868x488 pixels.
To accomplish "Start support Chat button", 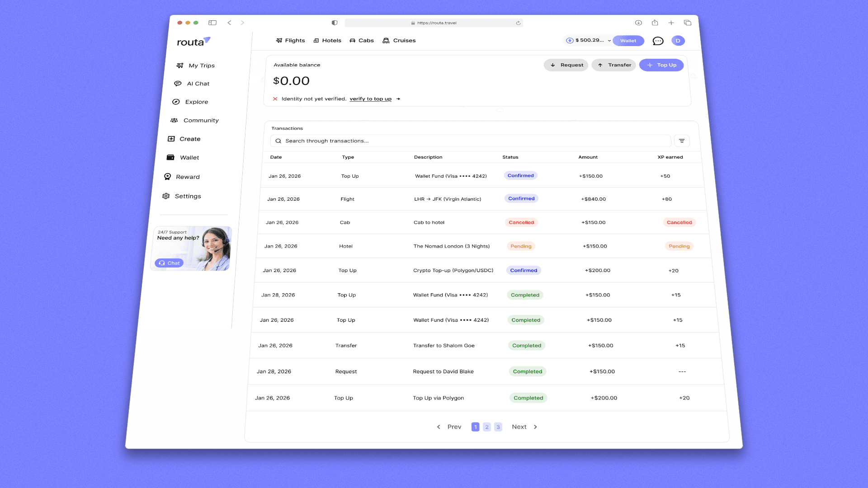I will [x=169, y=263].
